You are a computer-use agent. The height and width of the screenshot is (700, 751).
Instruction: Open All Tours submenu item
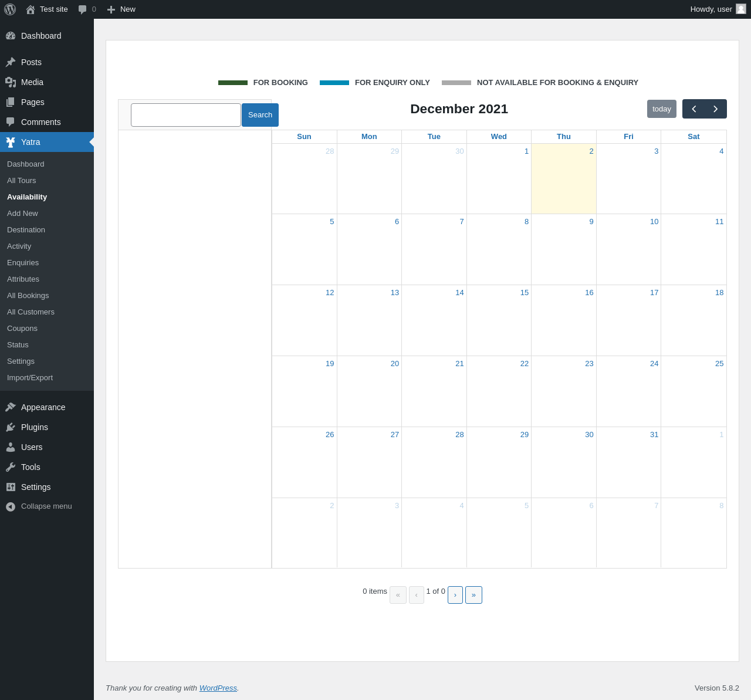[x=22, y=181]
